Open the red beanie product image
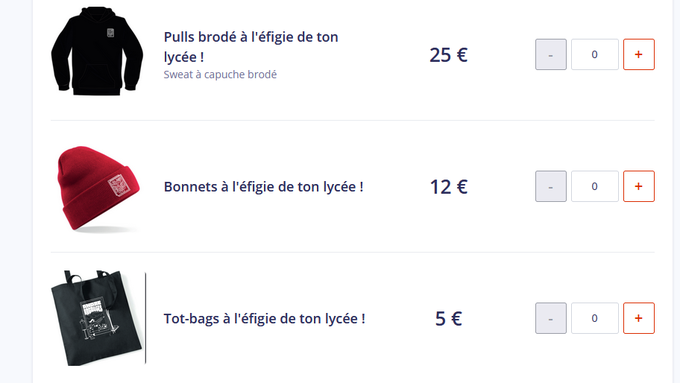 click(x=98, y=189)
